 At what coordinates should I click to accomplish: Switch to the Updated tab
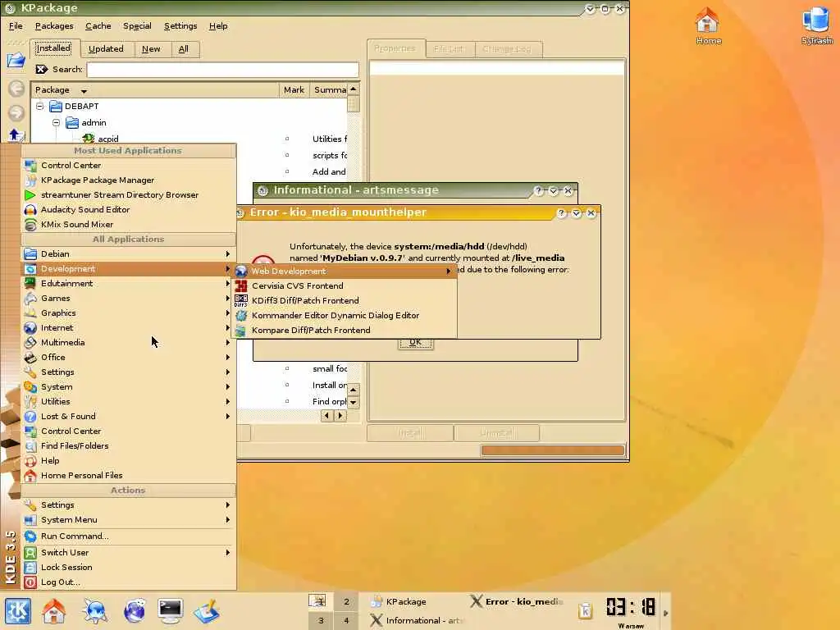(106, 48)
